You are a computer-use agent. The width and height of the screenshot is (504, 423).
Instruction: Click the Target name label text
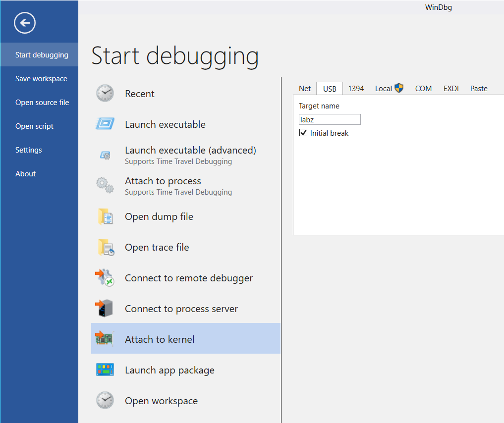click(x=319, y=106)
